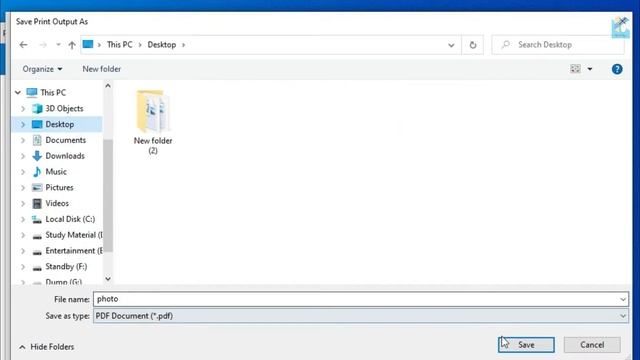
Task: Expand 3D Objects tree node
Action: pos(23,109)
